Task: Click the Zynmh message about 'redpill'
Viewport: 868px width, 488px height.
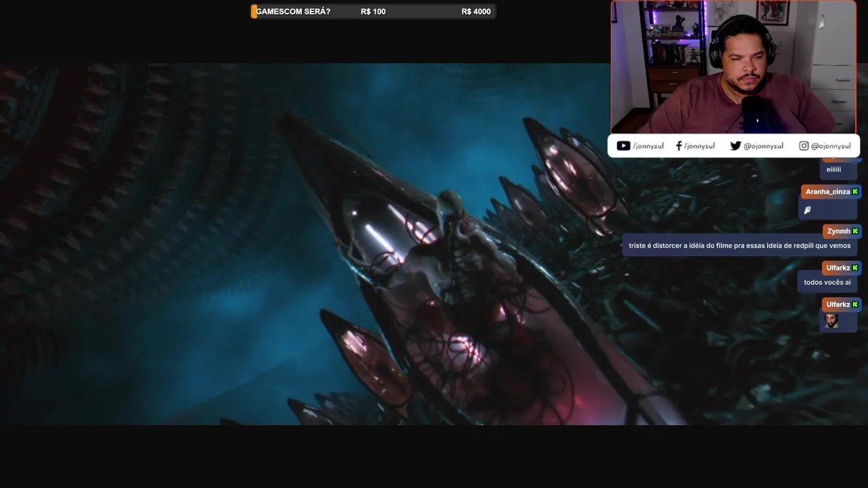Action: (x=739, y=245)
